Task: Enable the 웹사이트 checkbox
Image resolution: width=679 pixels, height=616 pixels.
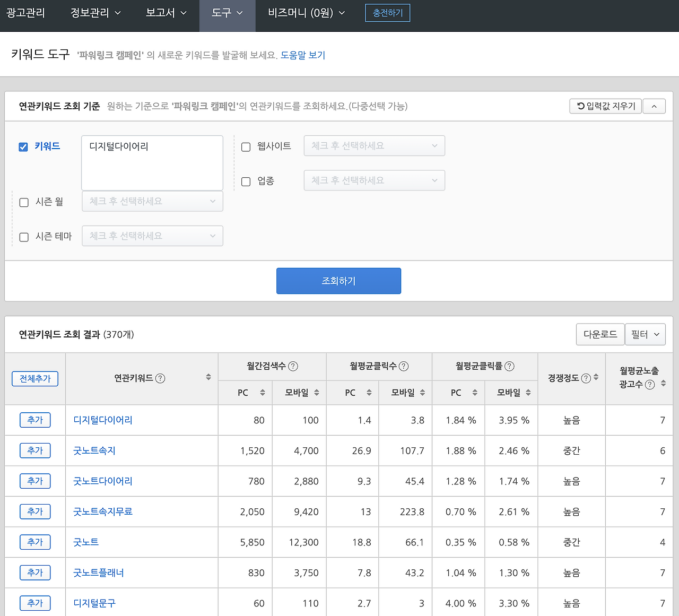Action: [x=246, y=147]
